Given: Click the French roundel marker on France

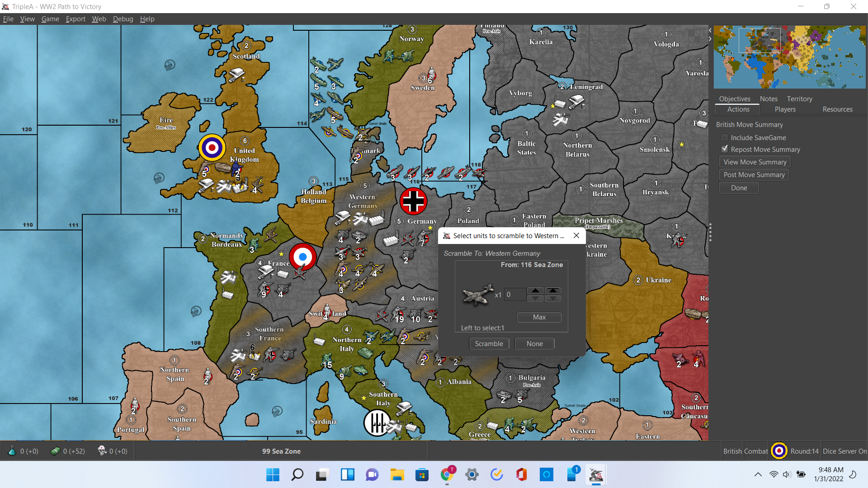Looking at the screenshot, I should [x=302, y=257].
